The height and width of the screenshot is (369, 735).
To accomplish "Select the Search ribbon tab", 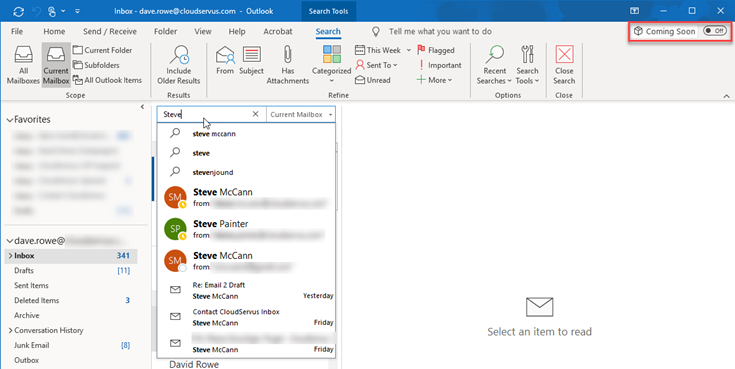I will tap(328, 31).
